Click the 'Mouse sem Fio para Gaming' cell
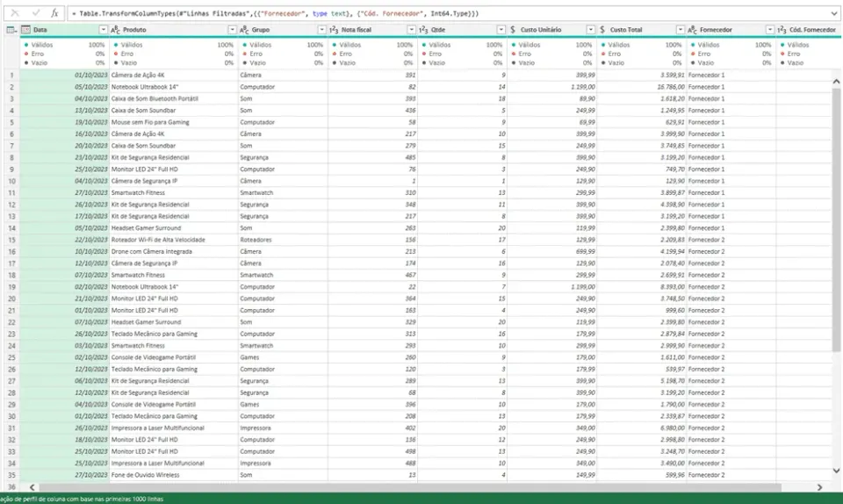Screen dimensions: 843x504 click(174, 122)
